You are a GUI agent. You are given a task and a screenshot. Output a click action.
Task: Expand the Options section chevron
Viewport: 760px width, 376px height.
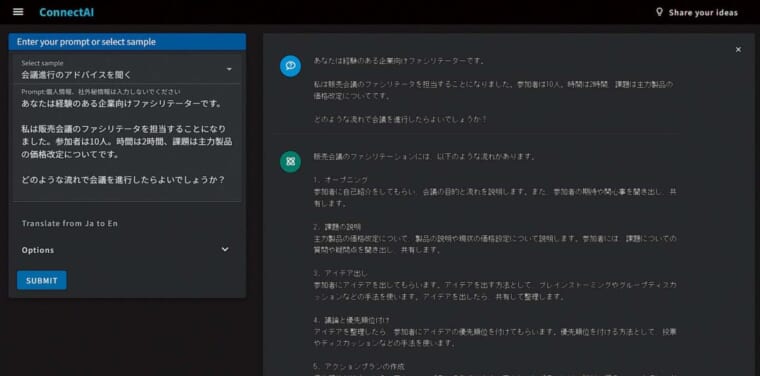[x=225, y=250]
